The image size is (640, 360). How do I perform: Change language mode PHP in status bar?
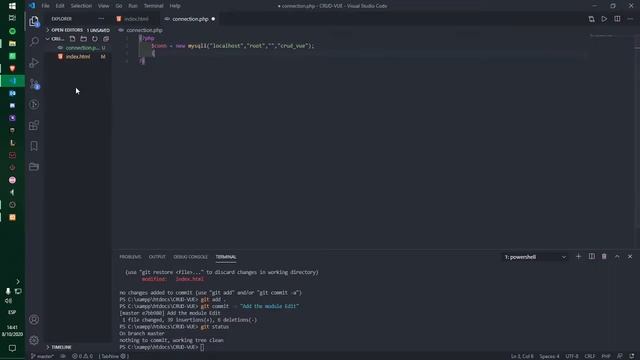click(606, 356)
